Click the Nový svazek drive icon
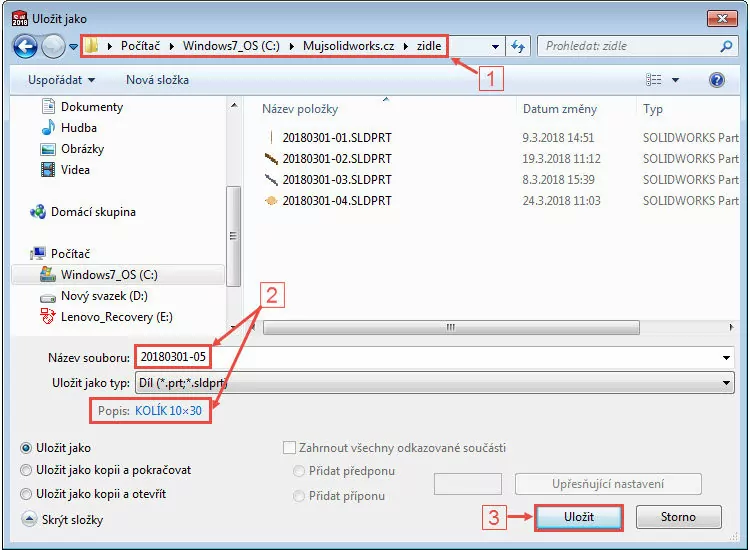Image resolution: width=750 pixels, height=550 pixels. [48, 298]
